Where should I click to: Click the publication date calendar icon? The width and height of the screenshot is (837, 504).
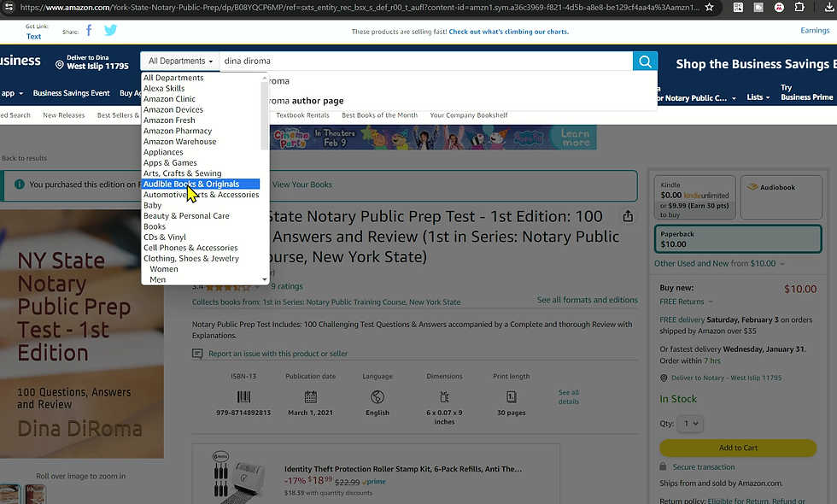pos(310,396)
